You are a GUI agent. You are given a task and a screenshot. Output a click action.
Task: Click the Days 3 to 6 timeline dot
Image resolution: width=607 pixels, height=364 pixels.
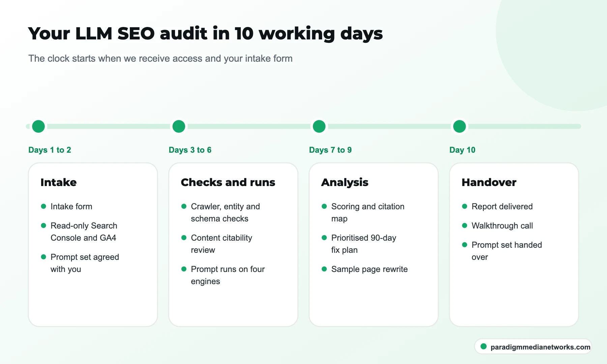pos(179,126)
